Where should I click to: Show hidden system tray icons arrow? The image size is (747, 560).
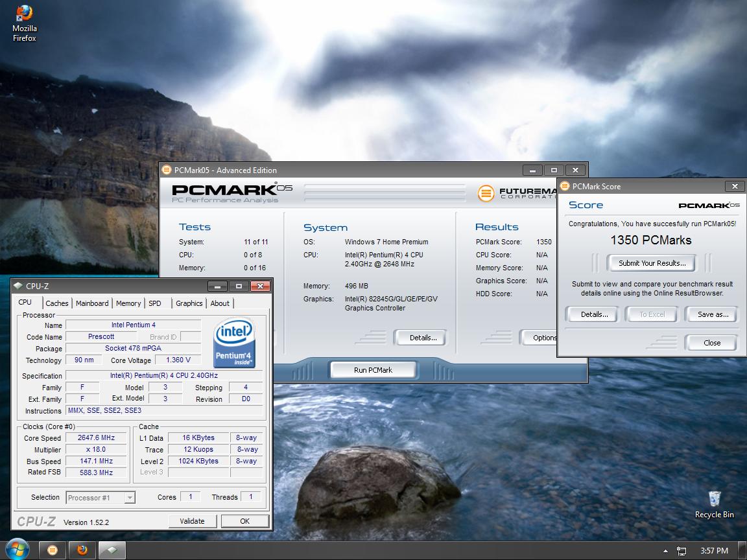(665, 551)
